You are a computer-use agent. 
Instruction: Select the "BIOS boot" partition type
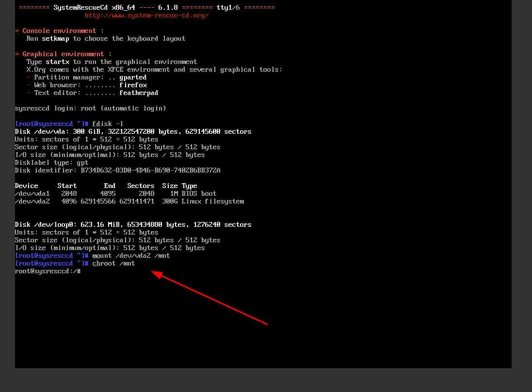click(199, 194)
